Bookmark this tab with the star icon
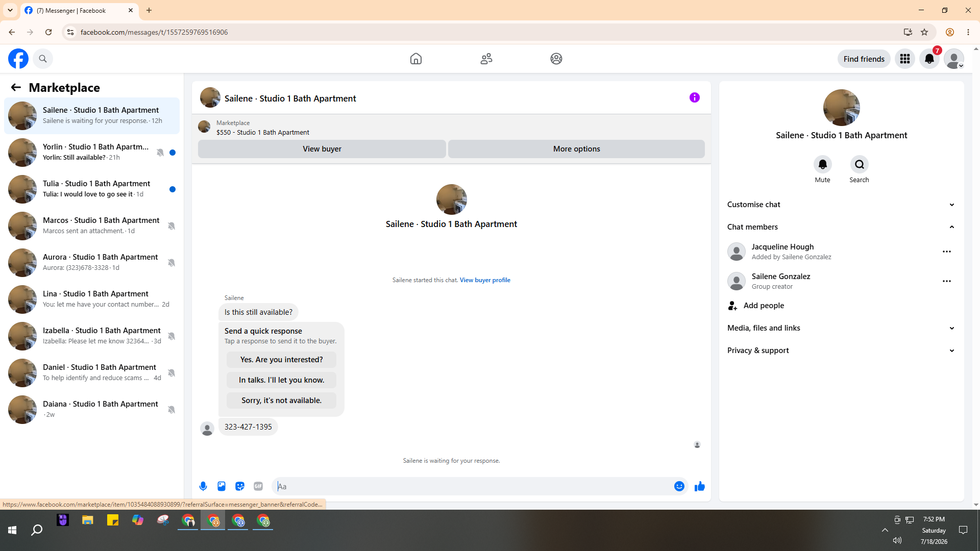Screen dimensions: 980x551 tap(924, 32)
